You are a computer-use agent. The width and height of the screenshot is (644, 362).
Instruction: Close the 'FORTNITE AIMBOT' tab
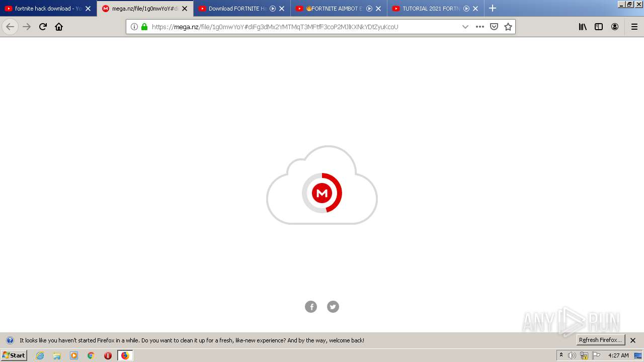(378, 9)
